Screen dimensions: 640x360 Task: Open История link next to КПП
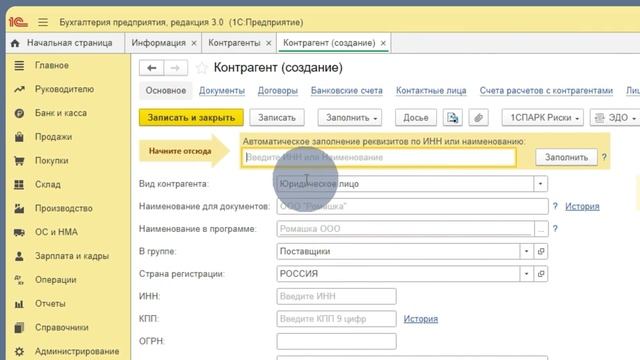[420, 319]
